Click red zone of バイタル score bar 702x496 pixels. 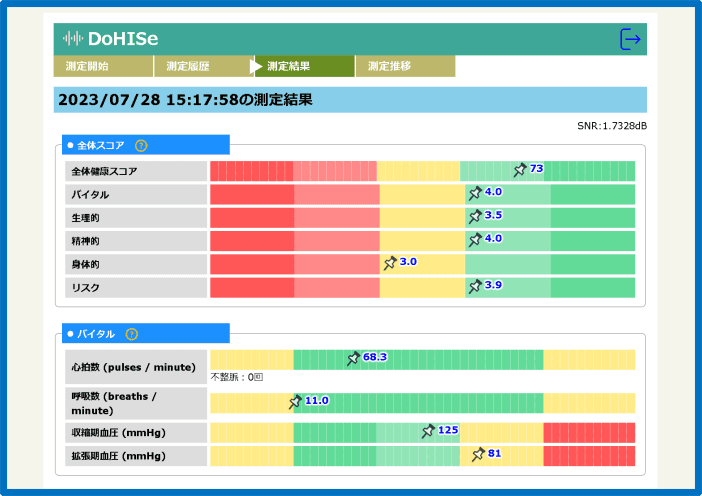coord(252,194)
